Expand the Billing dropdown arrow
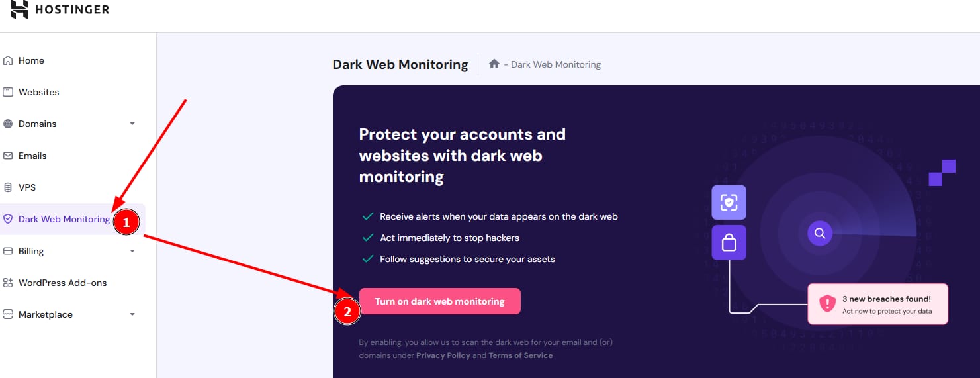The width and height of the screenshot is (980, 378). click(x=132, y=251)
